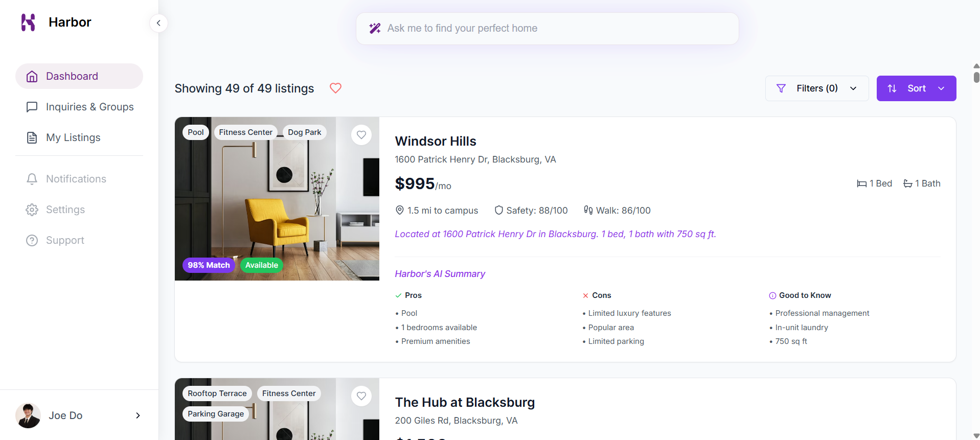
Task: Open Support page
Action: point(79,240)
